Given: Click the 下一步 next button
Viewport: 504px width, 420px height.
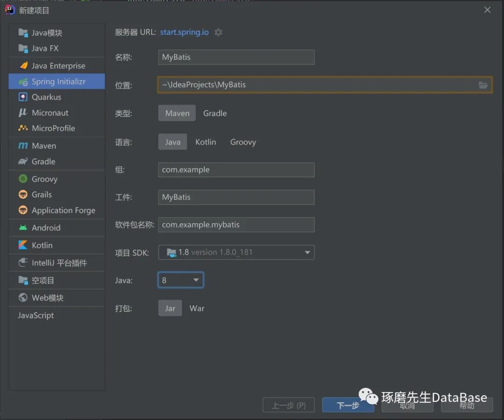Looking at the screenshot, I should click(348, 405).
